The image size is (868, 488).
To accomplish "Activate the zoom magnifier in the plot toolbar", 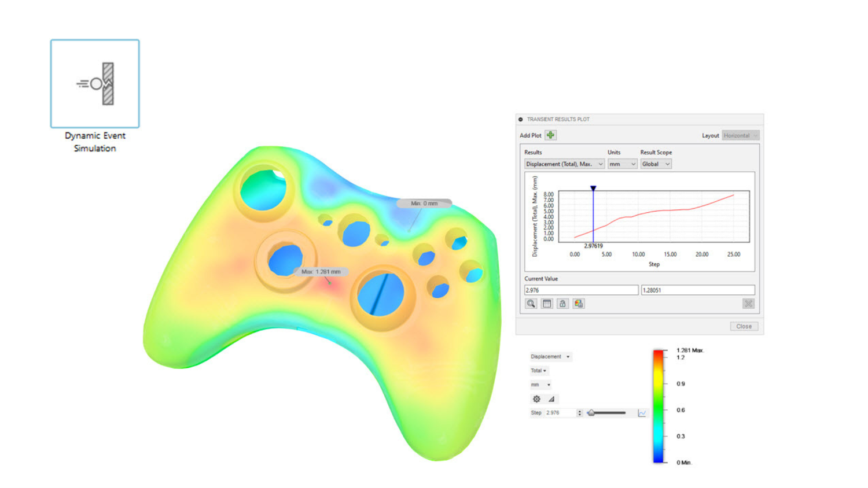I will [x=531, y=303].
